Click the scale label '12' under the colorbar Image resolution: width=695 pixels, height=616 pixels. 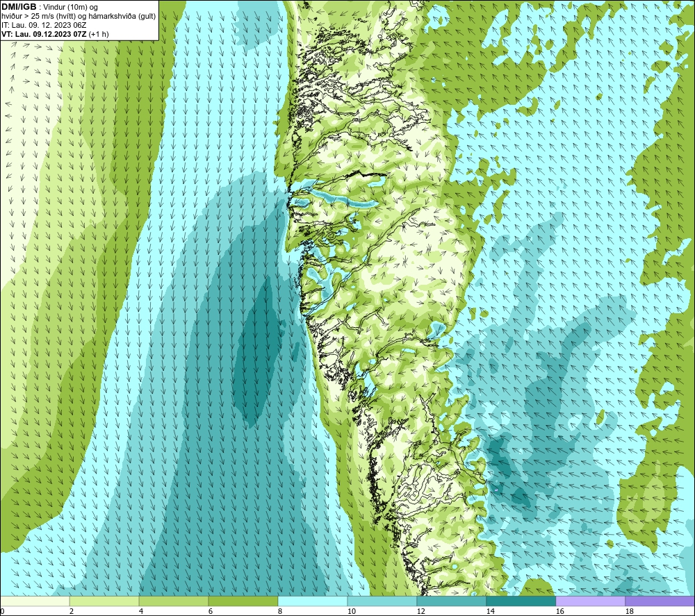421,612
